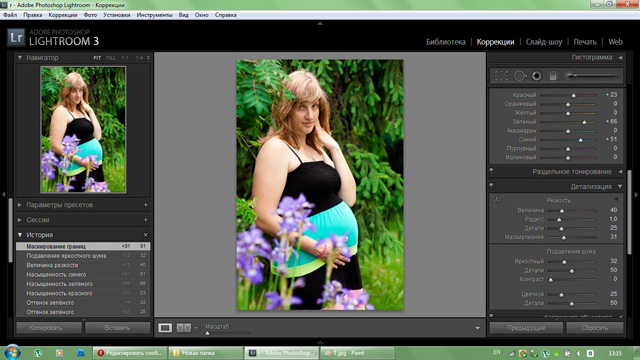Open the Инструменты menu
The width and height of the screenshot is (640, 360).
[154, 15]
